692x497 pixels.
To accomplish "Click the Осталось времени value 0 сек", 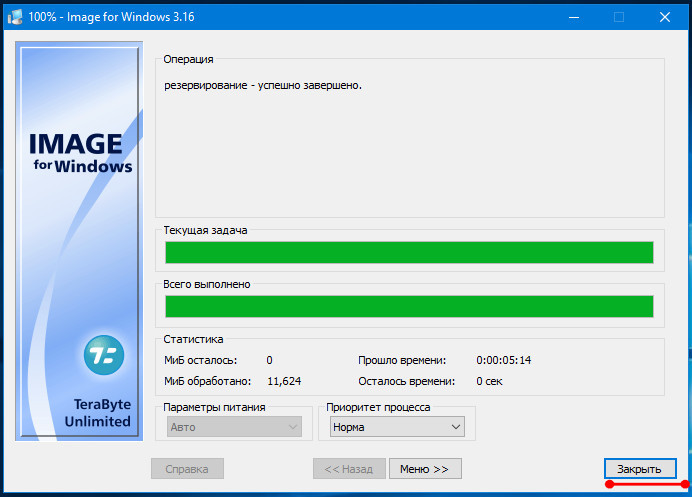I will (489, 381).
